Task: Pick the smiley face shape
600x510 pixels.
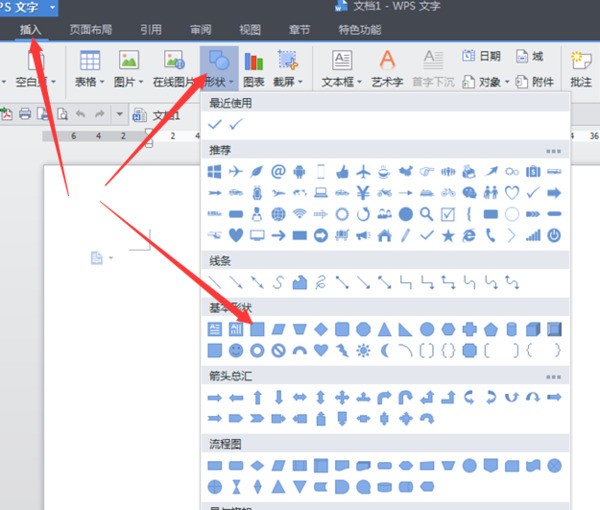Action: click(236, 350)
